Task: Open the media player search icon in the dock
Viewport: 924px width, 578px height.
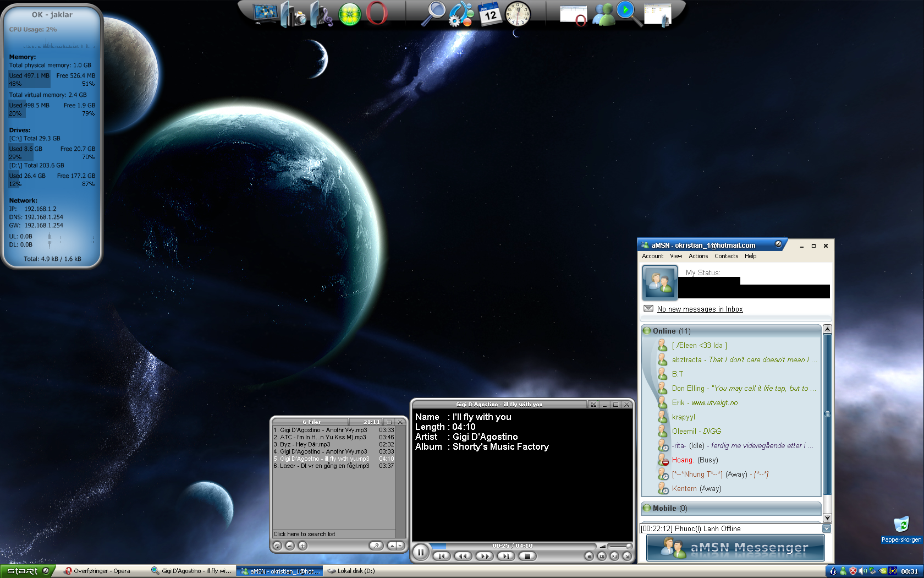Action: tap(629, 13)
